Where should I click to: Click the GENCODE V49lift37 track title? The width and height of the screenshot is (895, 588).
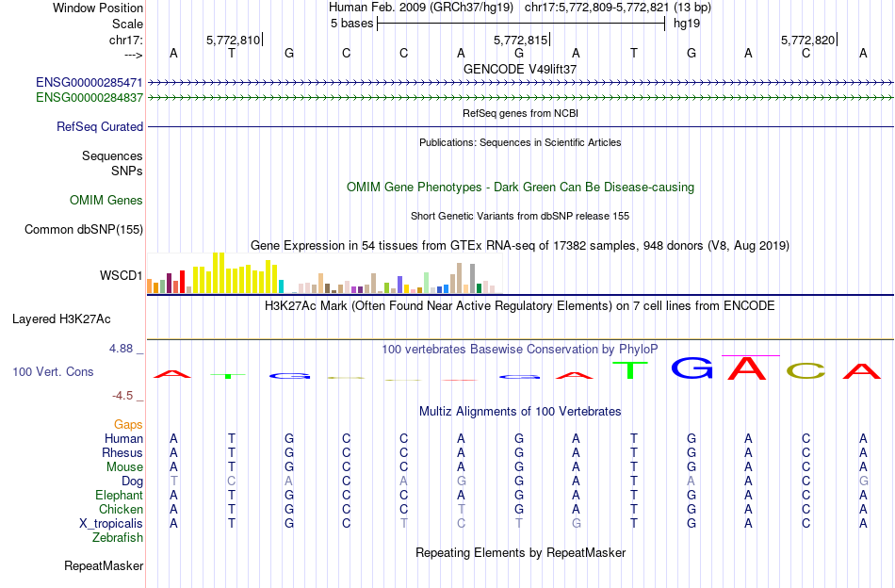[x=520, y=69]
